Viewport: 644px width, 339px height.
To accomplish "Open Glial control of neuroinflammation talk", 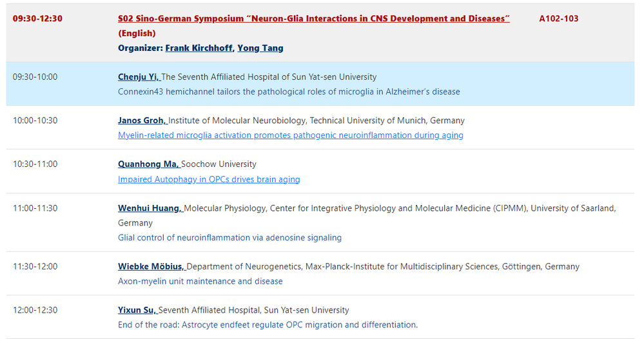I will coord(229,238).
